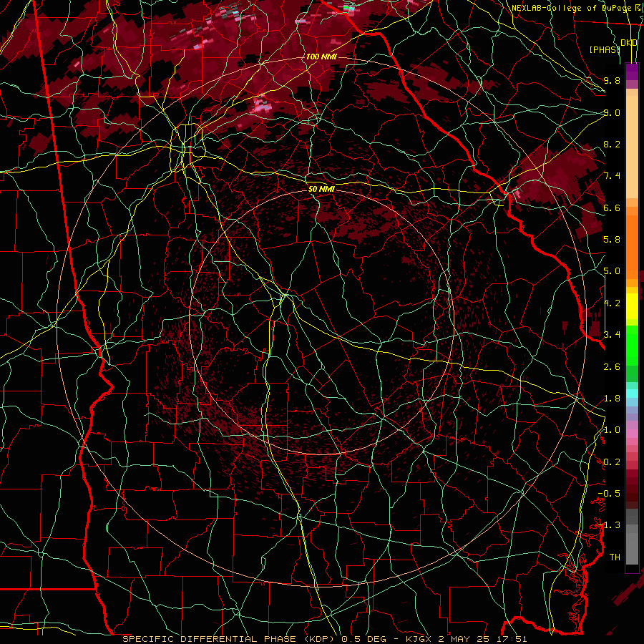Click the 100 NMI range ring label
The width and height of the screenshot is (644, 644).
pos(321,57)
